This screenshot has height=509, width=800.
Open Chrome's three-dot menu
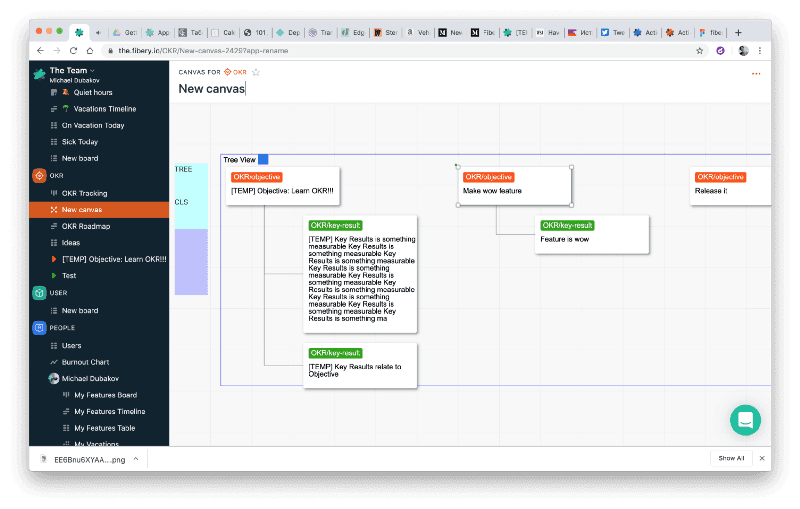(761, 50)
